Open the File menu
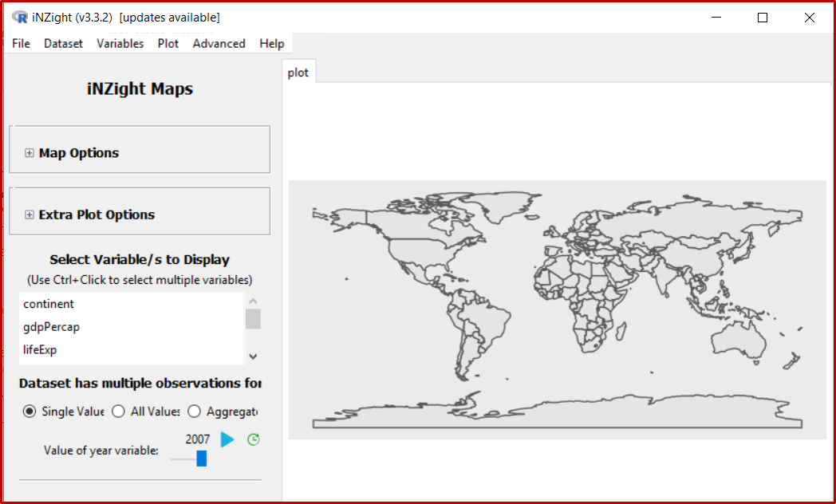Screen dimensions: 836x504 [20, 44]
